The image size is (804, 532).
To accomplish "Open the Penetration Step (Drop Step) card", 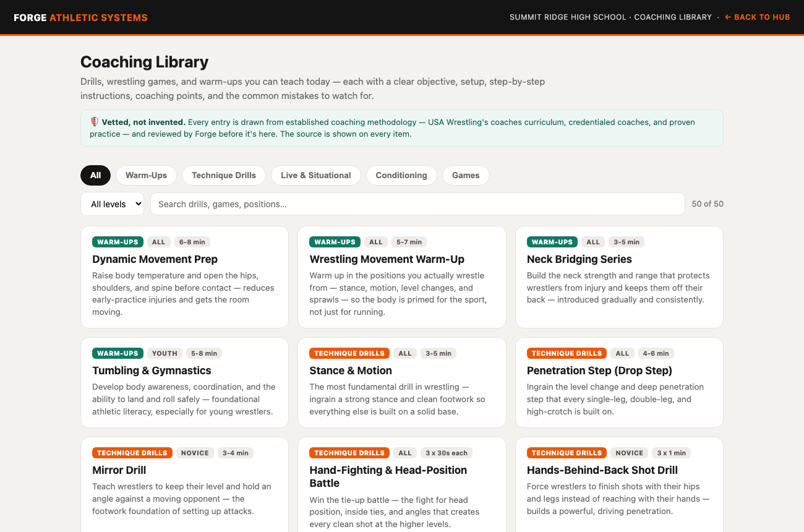I will click(619, 382).
